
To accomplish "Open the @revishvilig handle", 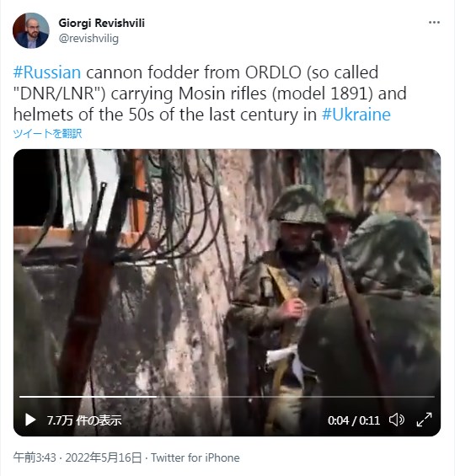I will 88,39.
